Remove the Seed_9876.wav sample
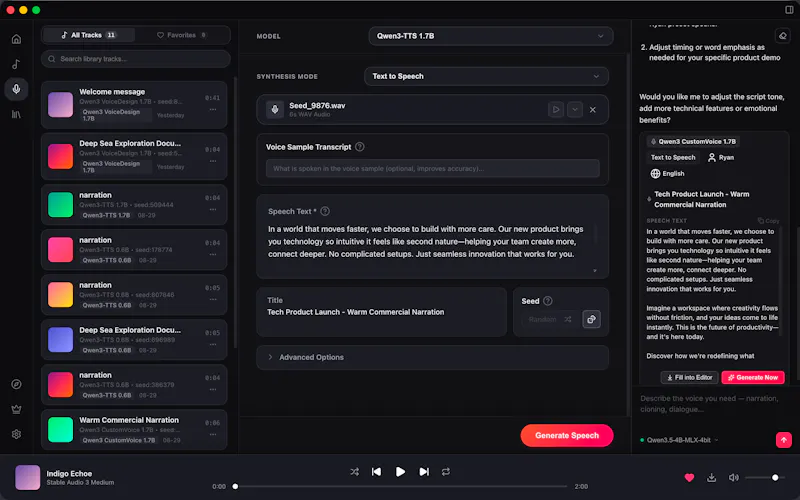 [x=592, y=109]
